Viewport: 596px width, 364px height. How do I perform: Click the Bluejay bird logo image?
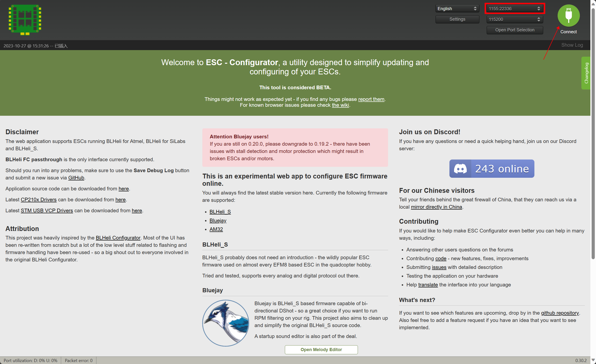226,323
